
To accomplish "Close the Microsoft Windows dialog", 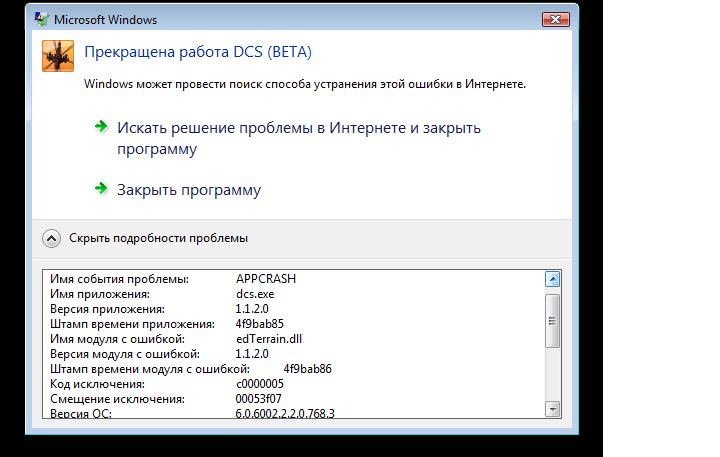I will pos(556,19).
